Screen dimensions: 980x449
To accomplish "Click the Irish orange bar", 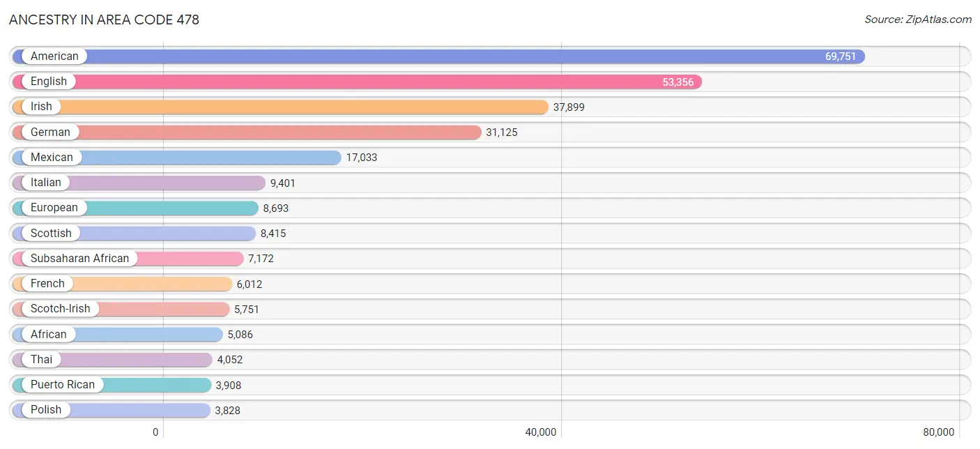I will tap(280, 107).
